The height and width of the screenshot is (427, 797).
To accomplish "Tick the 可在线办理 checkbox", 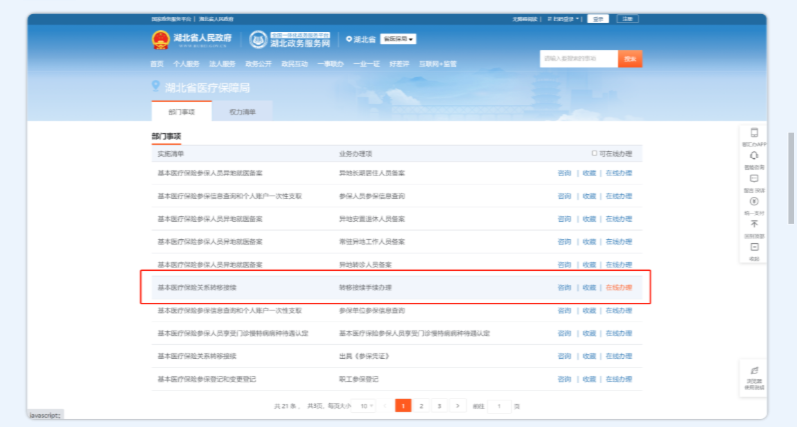I will 594,154.
